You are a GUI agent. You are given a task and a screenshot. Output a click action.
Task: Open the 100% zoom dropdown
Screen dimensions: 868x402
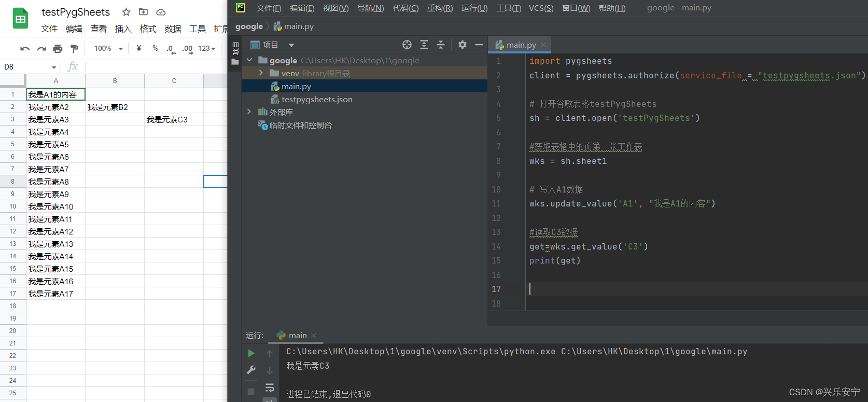108,48
